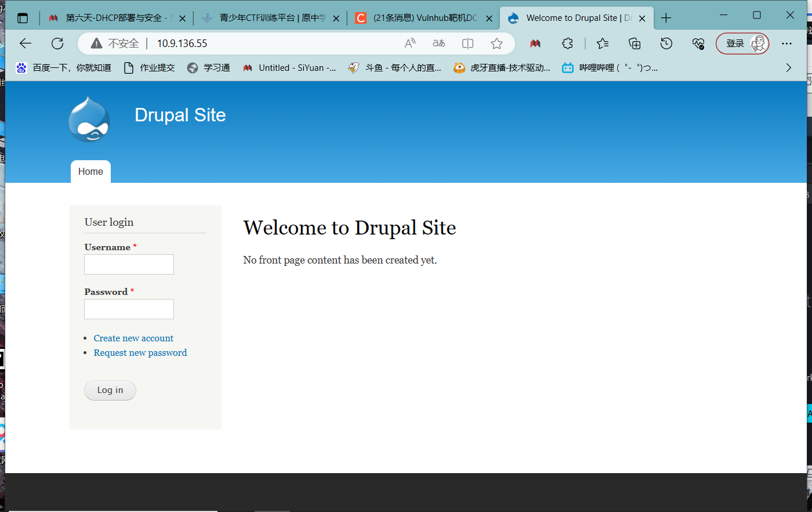Open the 作业提交 bookmark
812x512 pixels.
149,68
